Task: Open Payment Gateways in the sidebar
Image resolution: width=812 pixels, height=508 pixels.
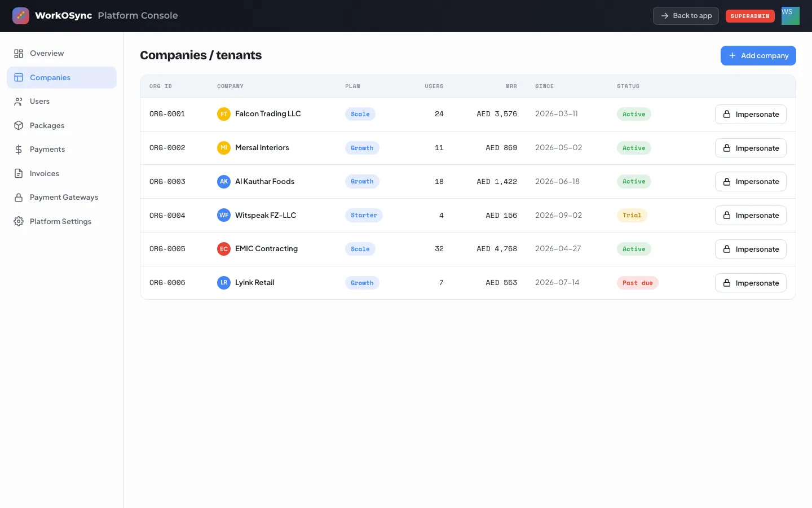Action: coord(62,198)
